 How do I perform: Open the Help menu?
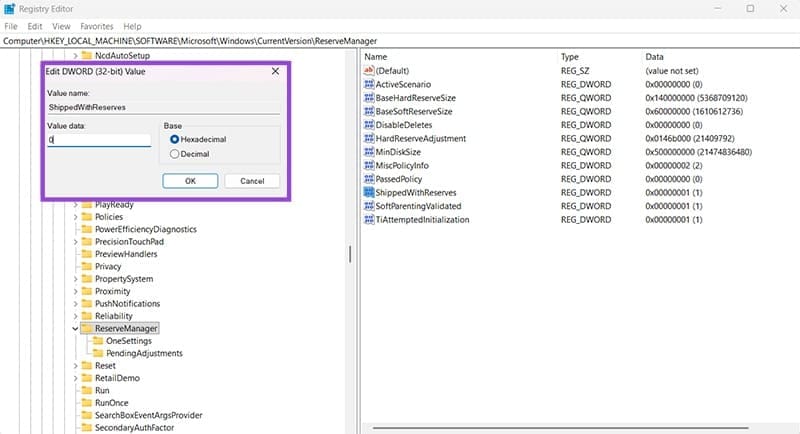coord(132,26)
